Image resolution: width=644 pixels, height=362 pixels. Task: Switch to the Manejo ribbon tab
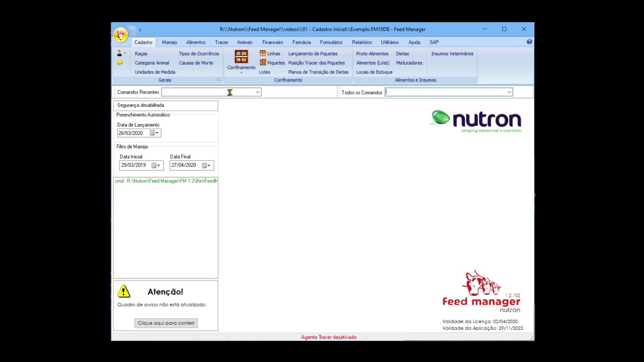(170, 42)
